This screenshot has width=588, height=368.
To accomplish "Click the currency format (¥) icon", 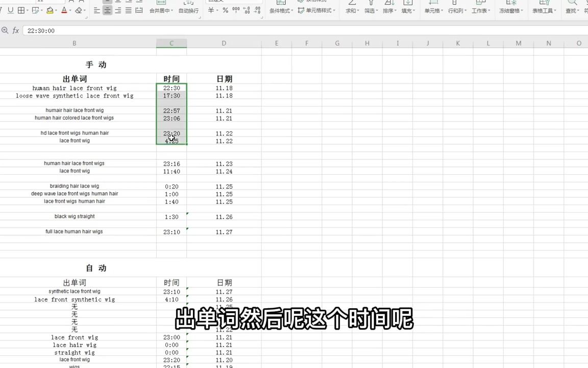I will pos(211,11).
